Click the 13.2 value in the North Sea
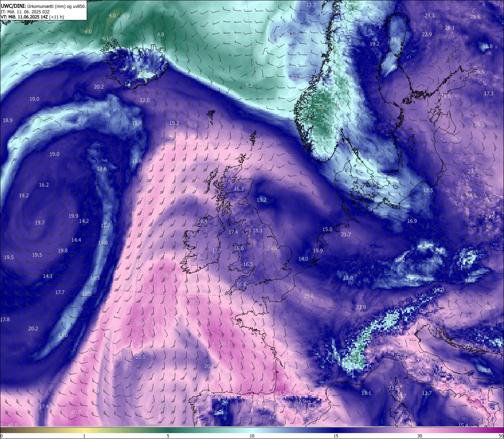This screenshot has width=504, height=439. (261, 200)
